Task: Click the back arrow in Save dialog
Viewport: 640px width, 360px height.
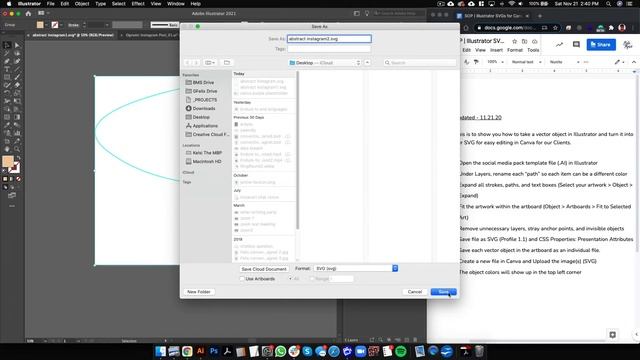Action: (187, 62)
